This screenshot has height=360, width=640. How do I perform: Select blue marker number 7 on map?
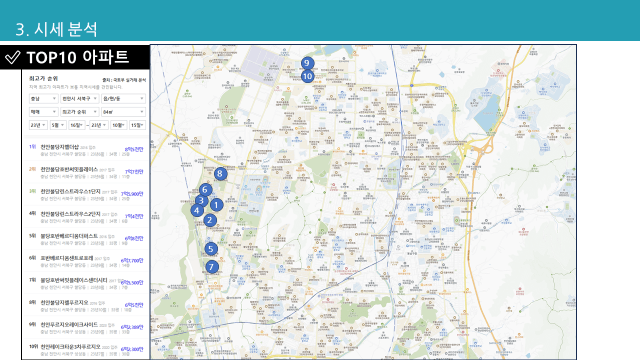(x=211, y=267)
